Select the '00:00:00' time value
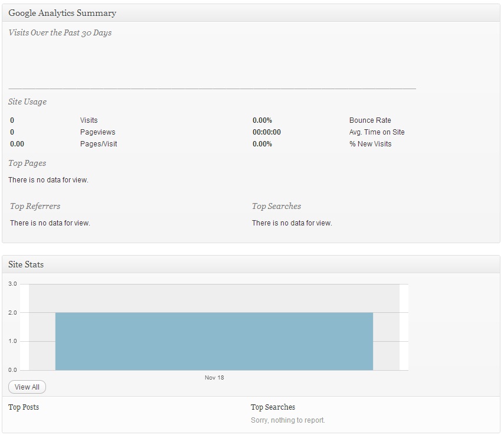The image size is (504, 438). (267, 132)
